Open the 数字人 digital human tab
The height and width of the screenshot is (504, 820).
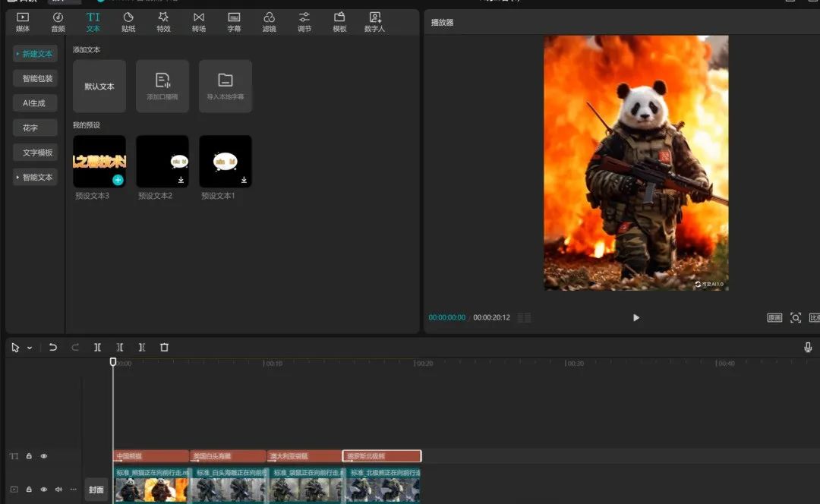pyautogui.click(x=374, y=23)
